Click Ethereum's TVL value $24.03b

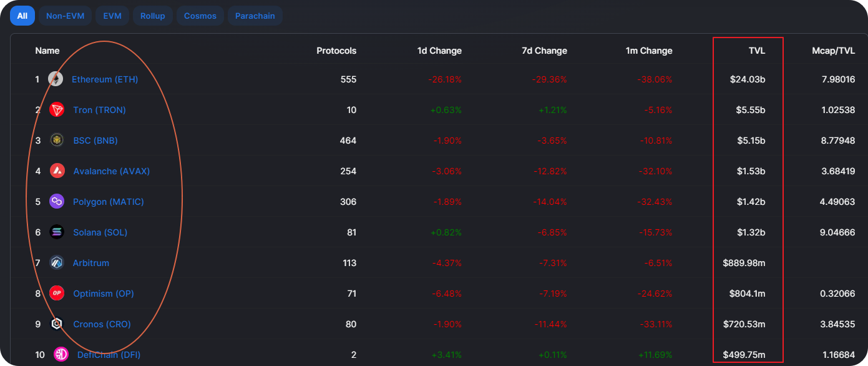[x=748, y=79]
